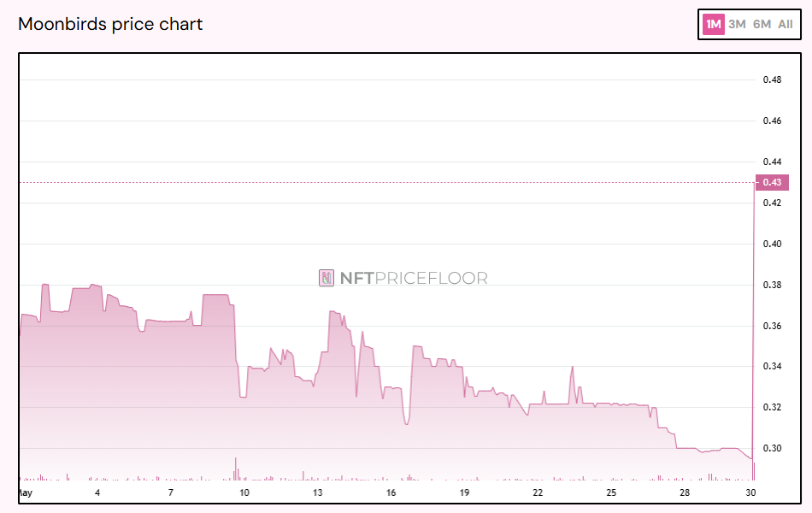Click the 0.48 price axis label
Viewport: 812px width, 513px height.
pos(772,80)
